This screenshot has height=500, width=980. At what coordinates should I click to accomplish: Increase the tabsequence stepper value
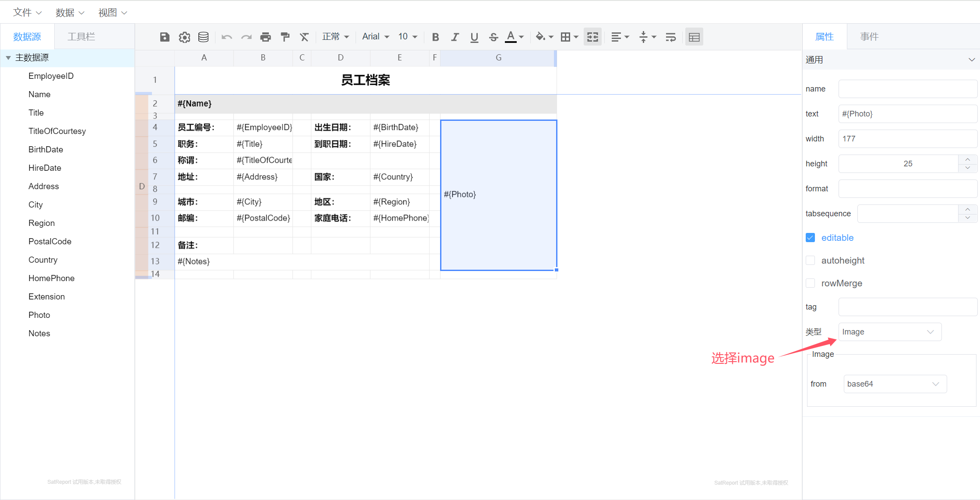tap(968, 209)
